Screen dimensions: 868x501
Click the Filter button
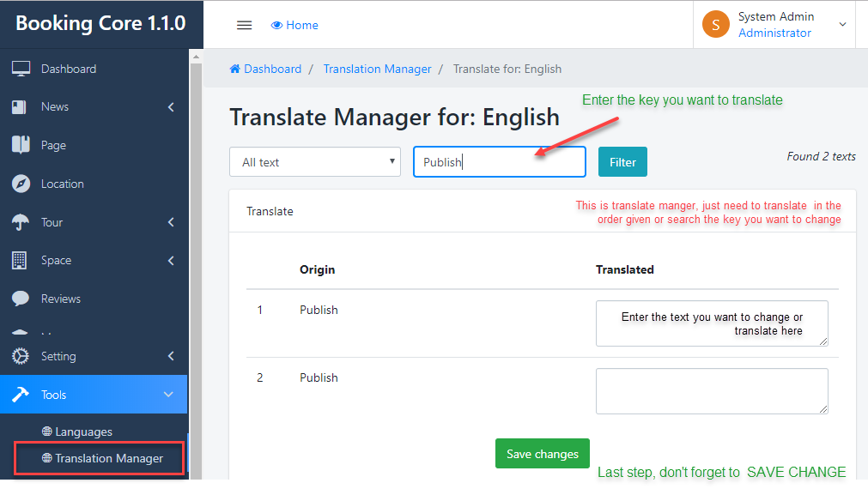(x=622, y=162)
